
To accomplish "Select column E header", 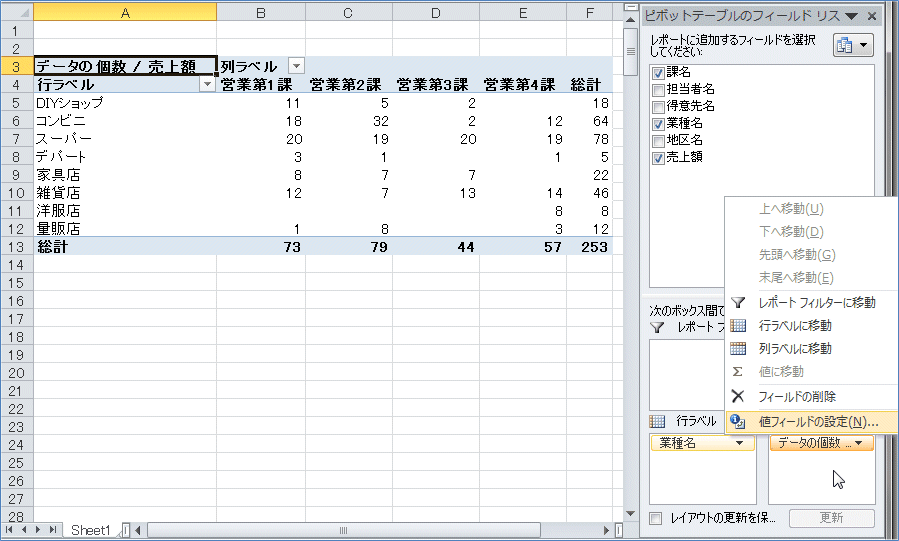I will 523,12.
